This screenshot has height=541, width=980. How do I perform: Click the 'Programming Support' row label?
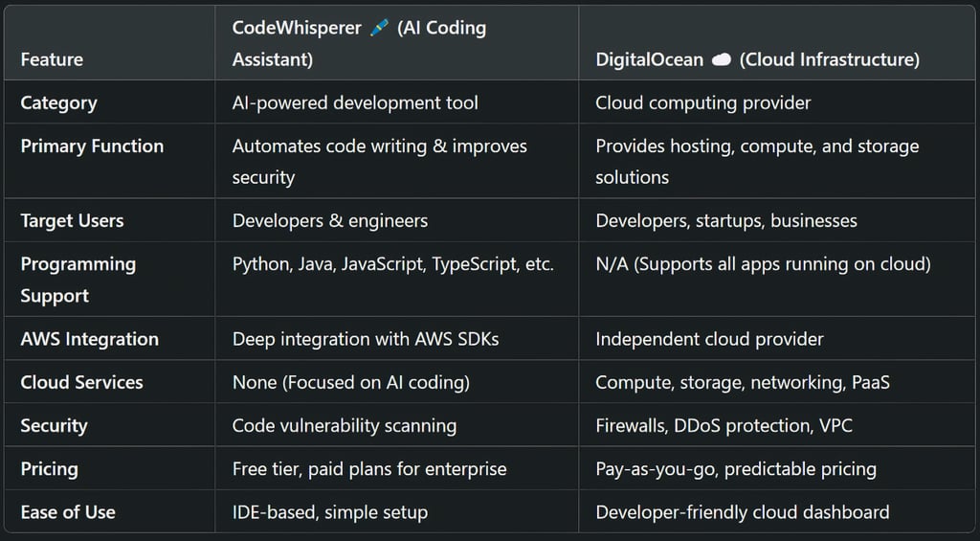pos(78,280)
